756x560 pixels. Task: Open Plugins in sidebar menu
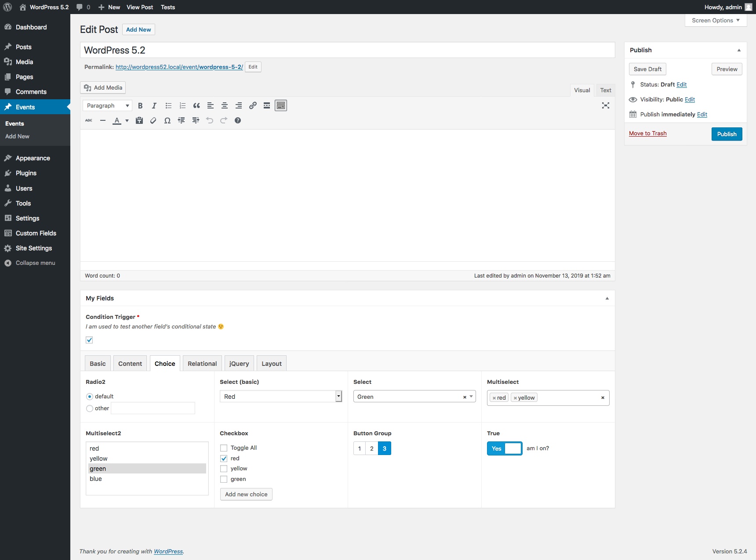click(x=35, y=173)
